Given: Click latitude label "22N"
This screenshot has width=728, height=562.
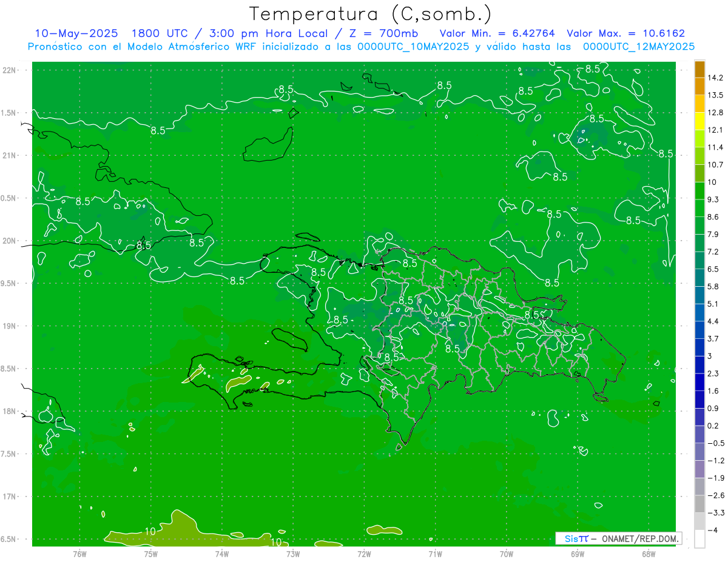Looking at the screenshot, I should [x=8, y=70].
